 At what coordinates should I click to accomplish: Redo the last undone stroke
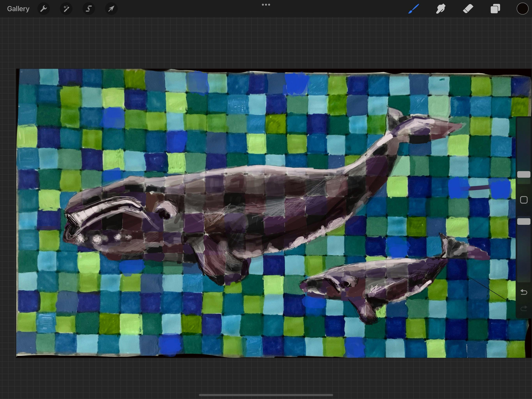pos(524,309)
